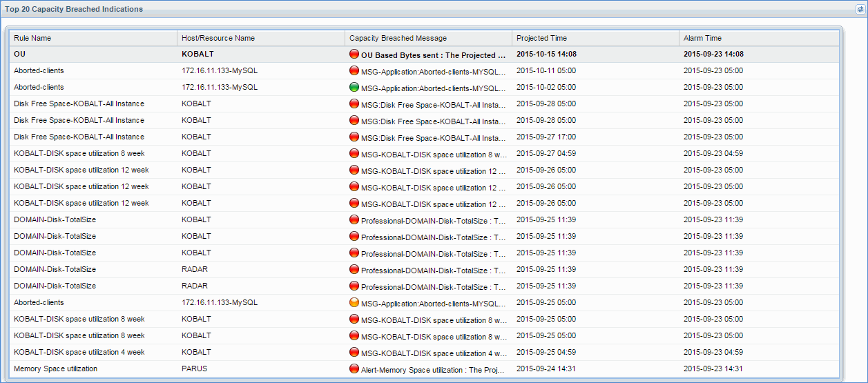Sort the table by Projected Time
Viewport: 868px width, 383px height.
pyautogui.click(x=541, y=38)
